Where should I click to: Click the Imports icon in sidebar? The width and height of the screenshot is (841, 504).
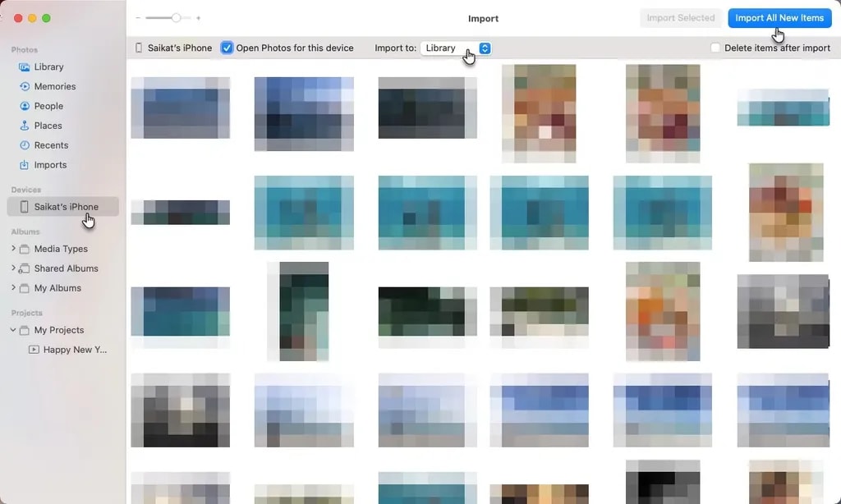coord(25,165)
